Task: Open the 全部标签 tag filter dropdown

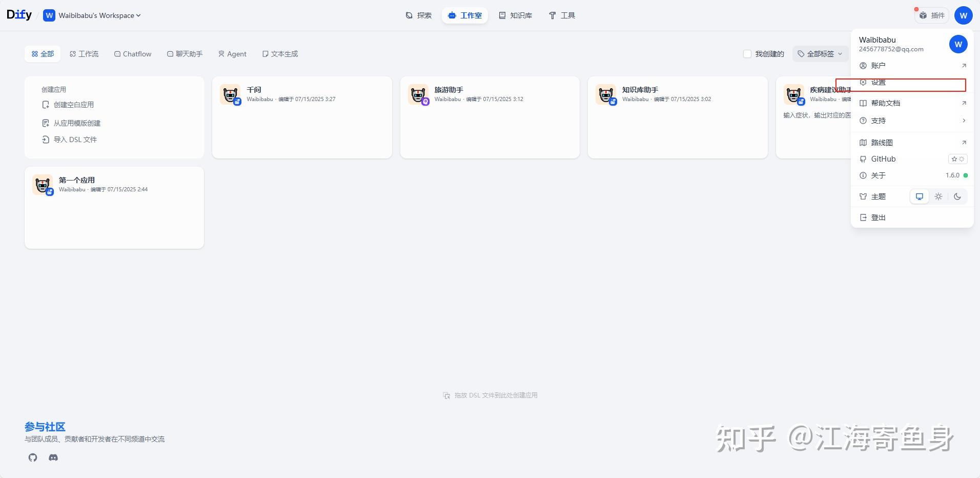Action: click(819, 53)
